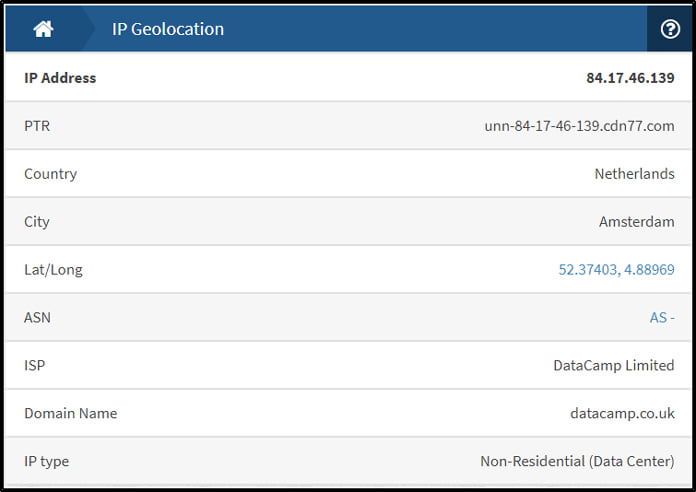Select the Non-Residential (Data Center) value
The width and height of the screenshot is (696, 492).
tap(577, 461)
